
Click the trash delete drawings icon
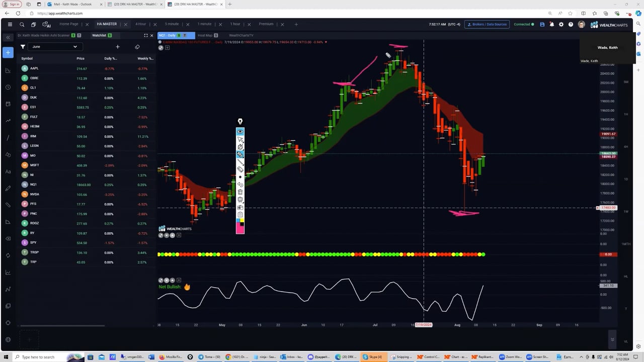coord(240,192)
